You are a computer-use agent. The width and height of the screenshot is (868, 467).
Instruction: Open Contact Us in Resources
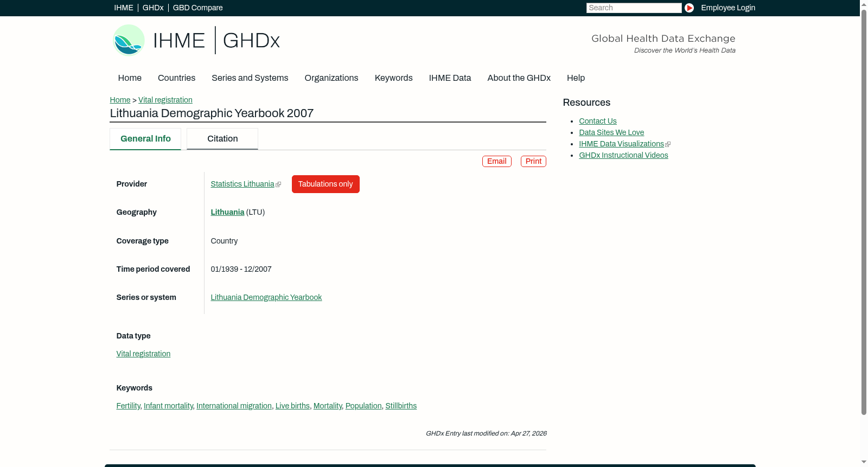click(598, 121)
